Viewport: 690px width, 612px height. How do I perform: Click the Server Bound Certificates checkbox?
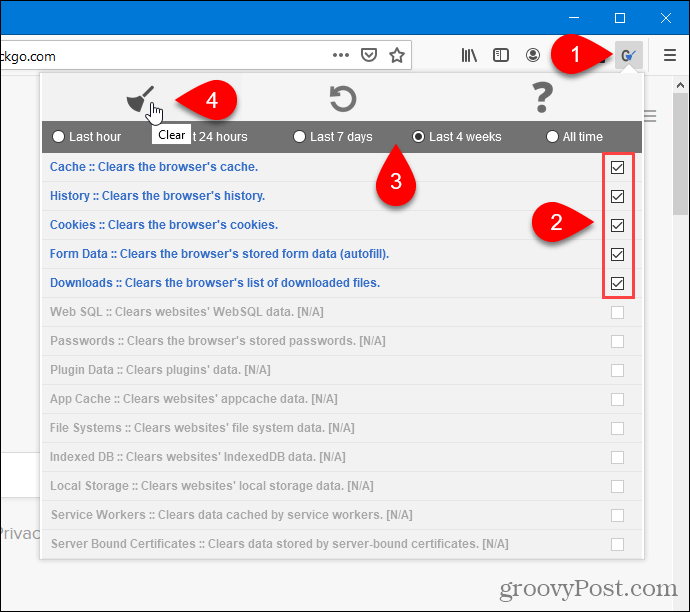click(x=617, y=544)
